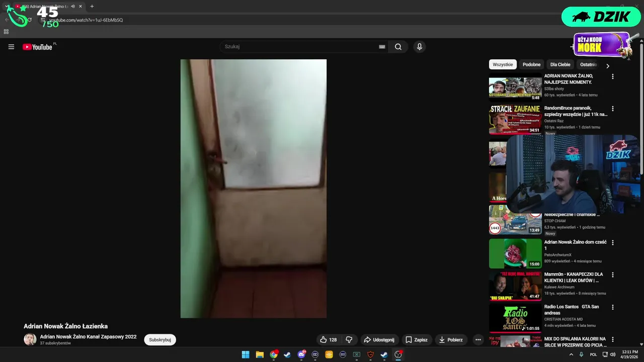Go to YouTube home via logo

coord(37,47)
